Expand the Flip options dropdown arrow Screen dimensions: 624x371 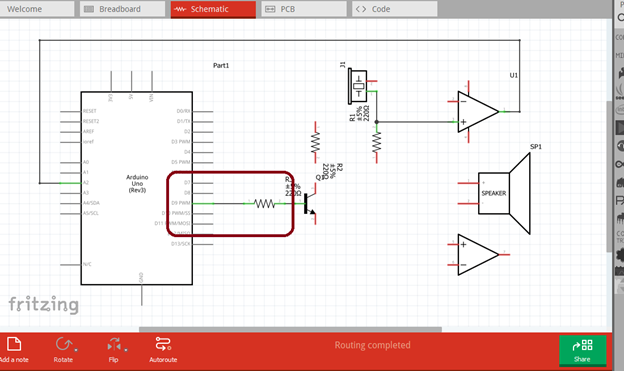click(x=125, y=350)
